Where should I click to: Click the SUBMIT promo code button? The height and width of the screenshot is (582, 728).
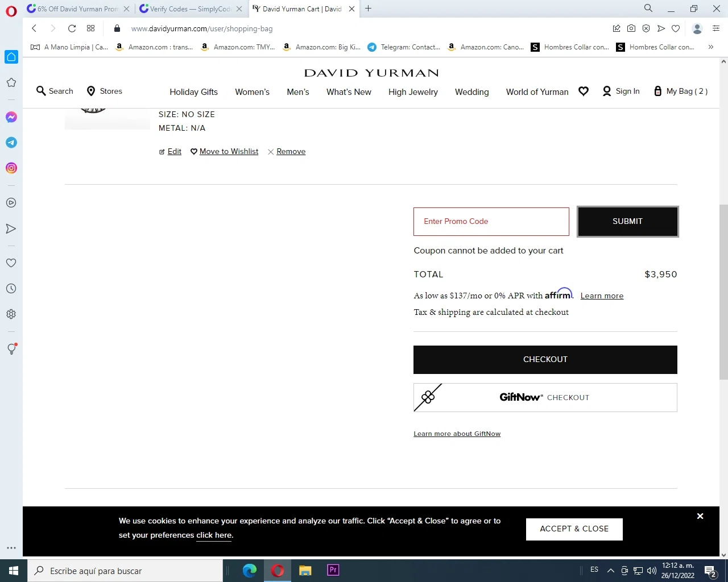(627, 221)
